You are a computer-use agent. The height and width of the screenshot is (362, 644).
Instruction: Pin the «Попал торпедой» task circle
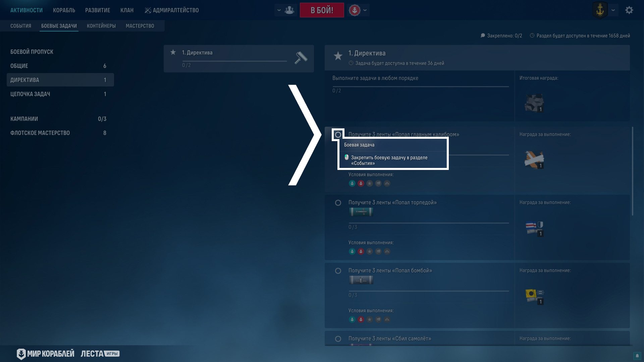pyautogui.click(x=338, y=203)
